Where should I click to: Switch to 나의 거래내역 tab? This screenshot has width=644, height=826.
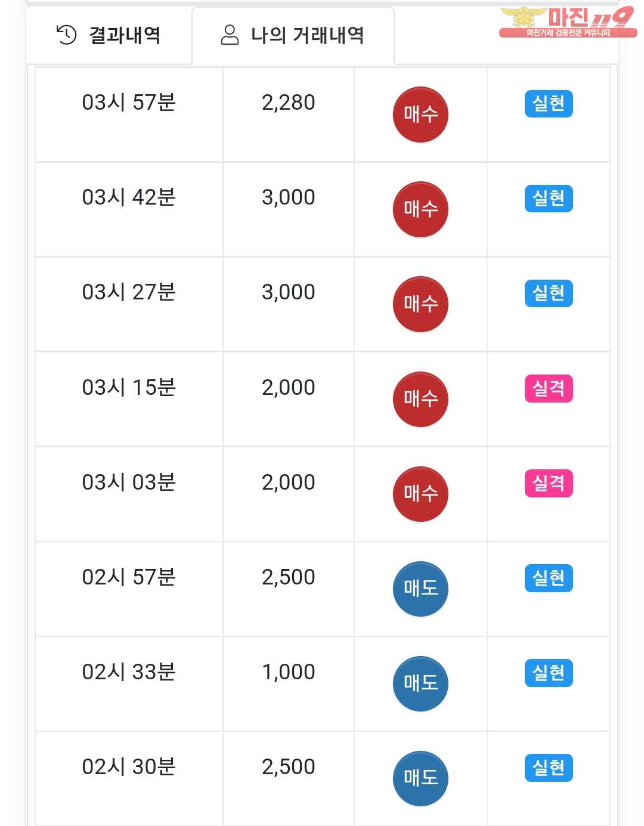[293, 35]
